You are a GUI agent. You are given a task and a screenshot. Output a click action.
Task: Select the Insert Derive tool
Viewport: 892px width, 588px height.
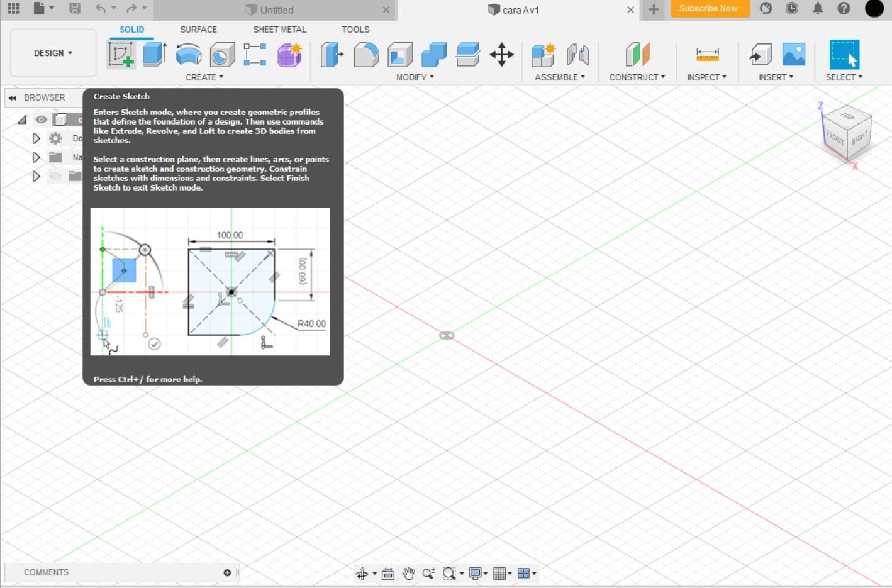(x=761, y=55)
